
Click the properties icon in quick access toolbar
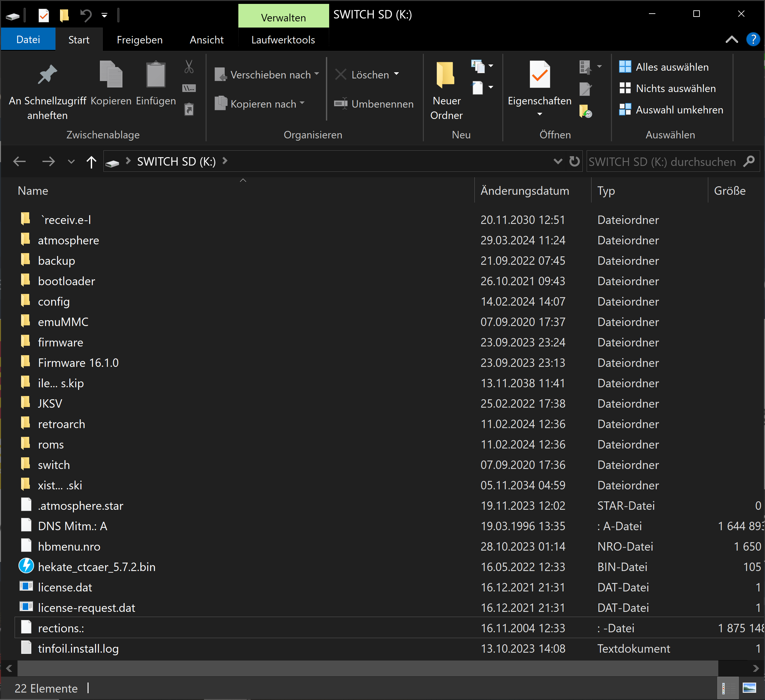(44, 15)
